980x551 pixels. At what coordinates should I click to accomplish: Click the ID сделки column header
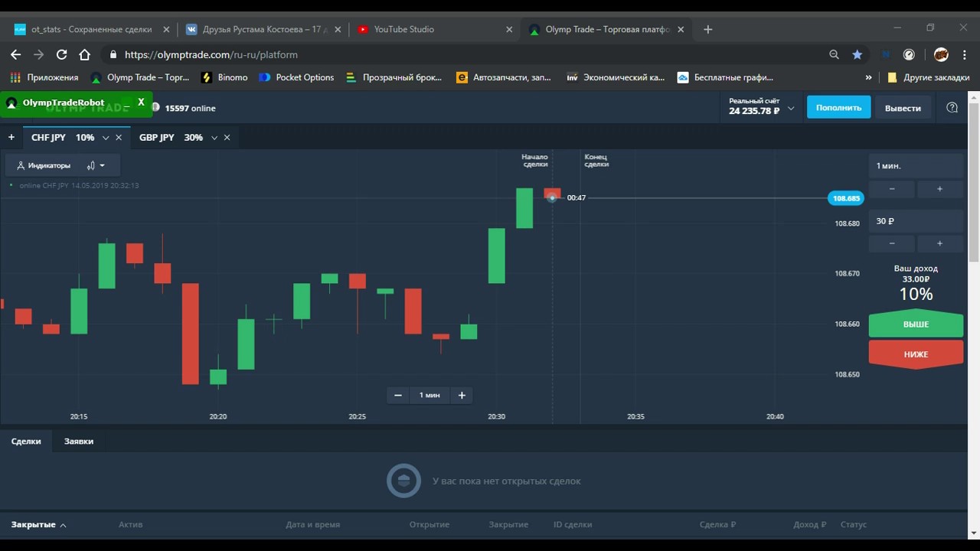(x=573, y=525)
